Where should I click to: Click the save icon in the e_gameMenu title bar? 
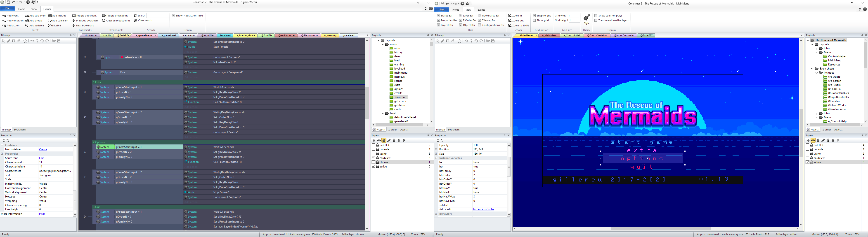[8, 2]
